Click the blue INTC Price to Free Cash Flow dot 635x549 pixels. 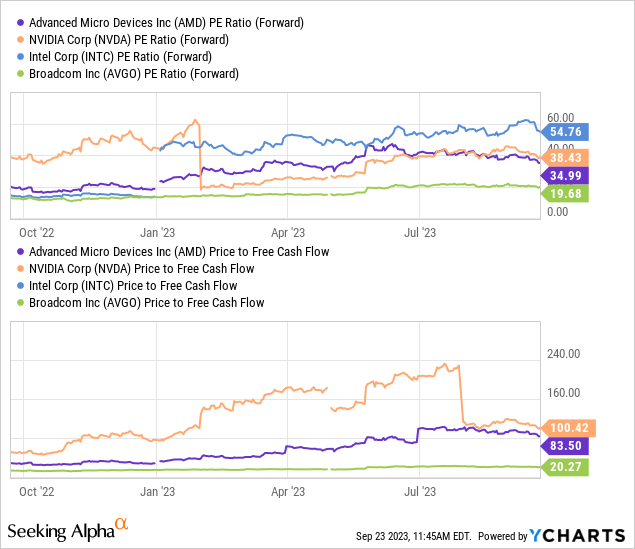pos(20,286)
